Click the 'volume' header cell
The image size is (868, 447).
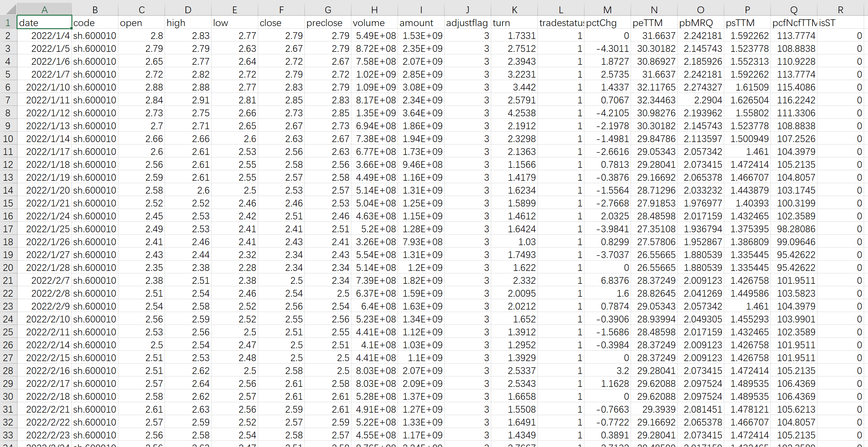pos(374,23)
